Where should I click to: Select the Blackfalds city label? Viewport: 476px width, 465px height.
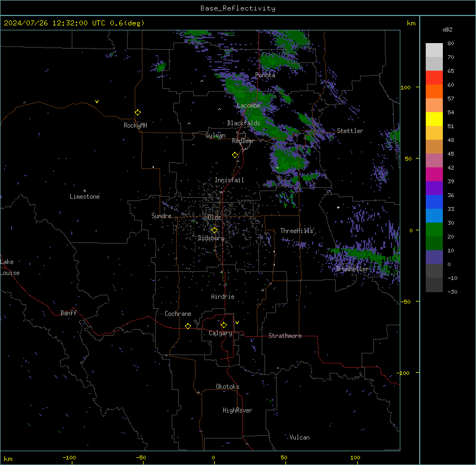[x=244, y=123]
